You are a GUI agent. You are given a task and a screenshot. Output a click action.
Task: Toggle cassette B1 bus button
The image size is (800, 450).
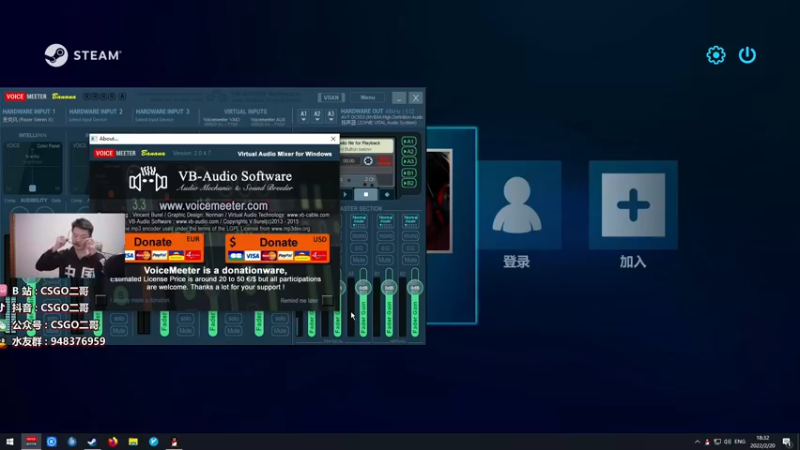(x=409, y=173)
